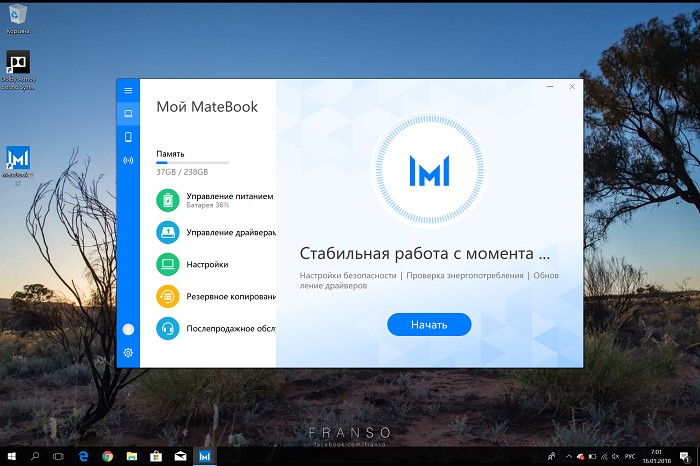The height and width of the screenshot is (466, 700).
Task: Open Microsoft Store from taskbar
Action: (156, 456)
